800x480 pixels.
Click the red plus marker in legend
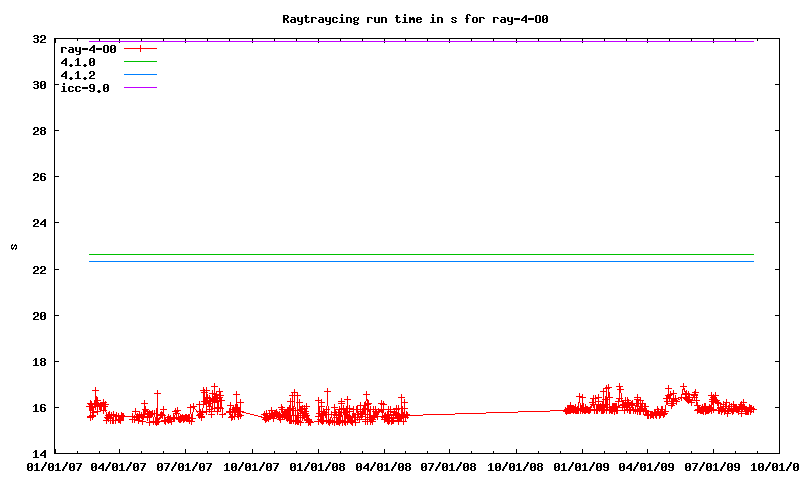tap(141, 48)
